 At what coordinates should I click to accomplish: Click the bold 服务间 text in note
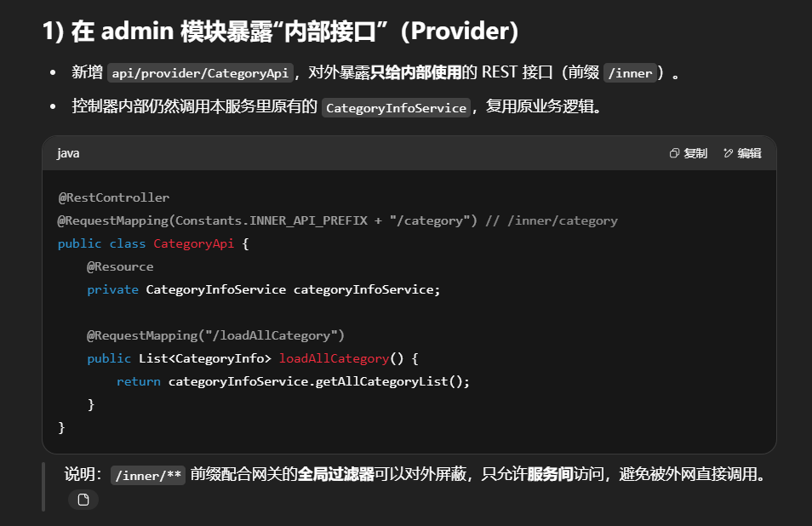[x=550, y=475]
